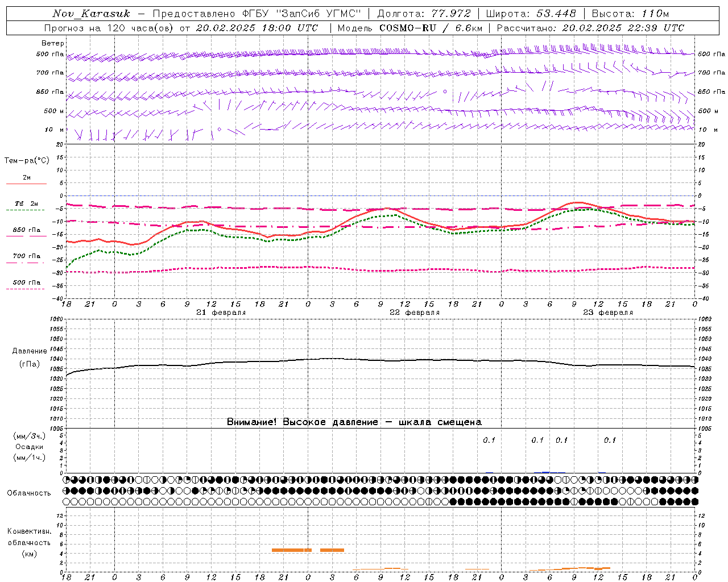Click the right temperature axis -40 tick label
Viewport: 728px width, 582px height.
pyautogui.click(x=703, y=299)
